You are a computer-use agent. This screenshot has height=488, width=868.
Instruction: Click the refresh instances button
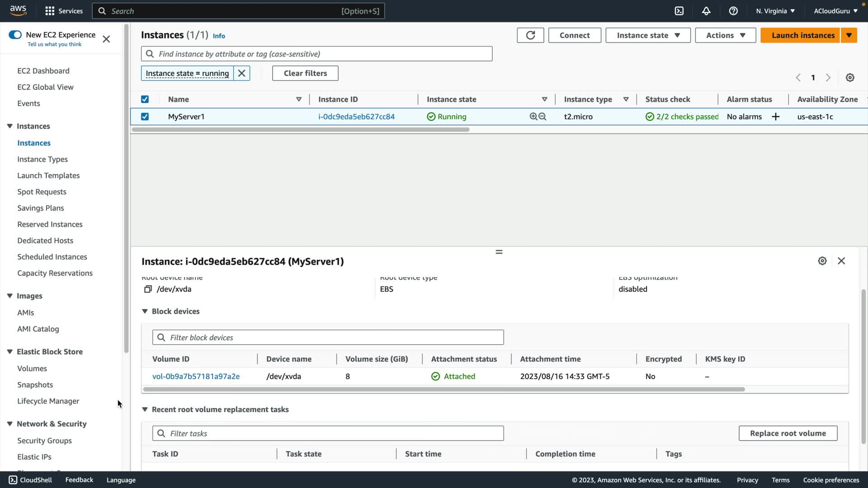[x=530, y=35]
